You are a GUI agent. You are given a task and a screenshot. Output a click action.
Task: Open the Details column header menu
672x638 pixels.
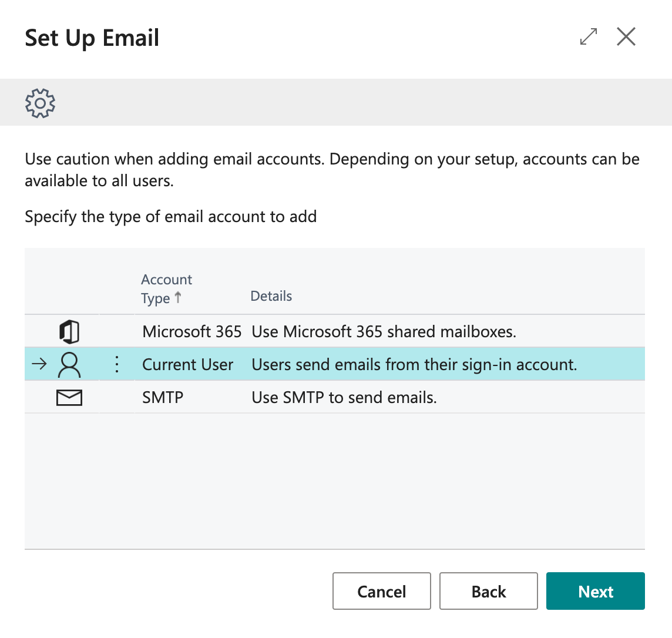click(271, 296)
